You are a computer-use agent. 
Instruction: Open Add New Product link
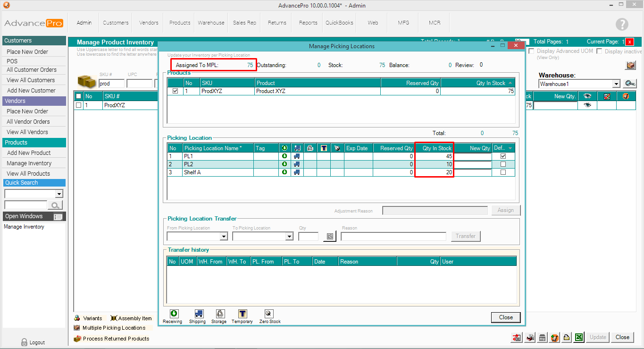(x=29, y=153)
